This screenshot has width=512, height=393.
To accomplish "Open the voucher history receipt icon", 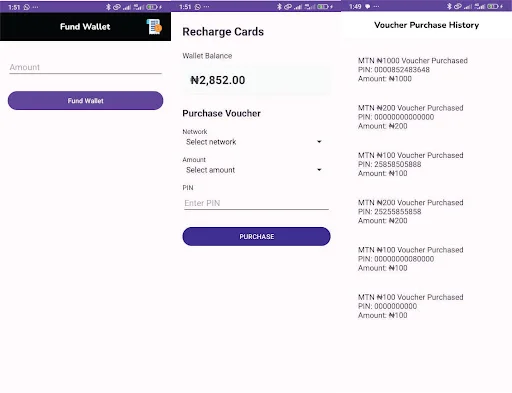I will tap(154, 27).
